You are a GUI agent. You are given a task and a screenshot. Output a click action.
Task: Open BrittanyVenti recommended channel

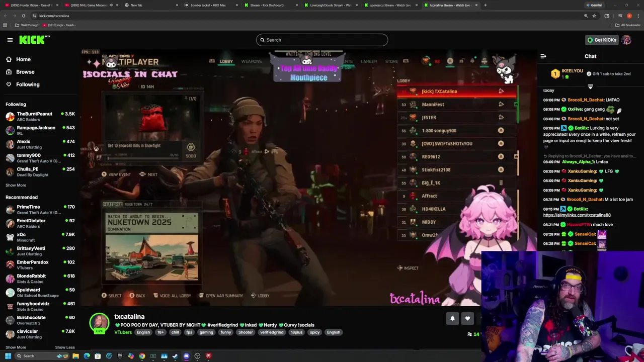coord(40,251)
